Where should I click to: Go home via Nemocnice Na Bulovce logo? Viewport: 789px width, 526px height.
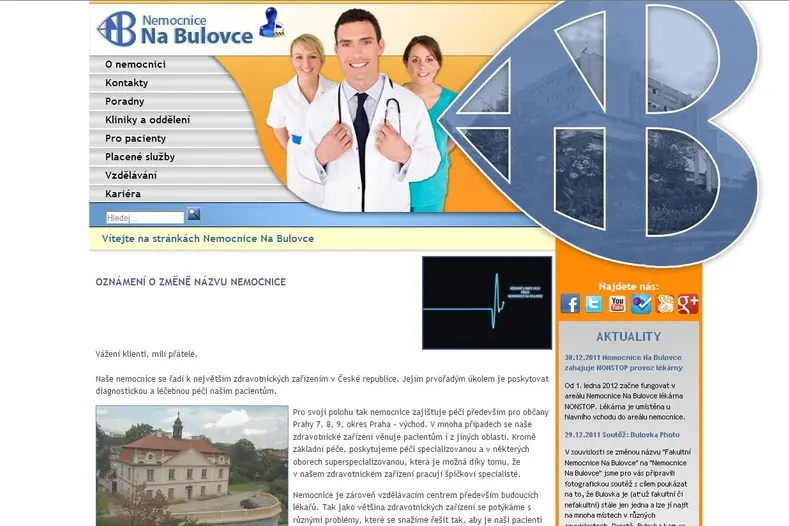[x=175, y=29]
